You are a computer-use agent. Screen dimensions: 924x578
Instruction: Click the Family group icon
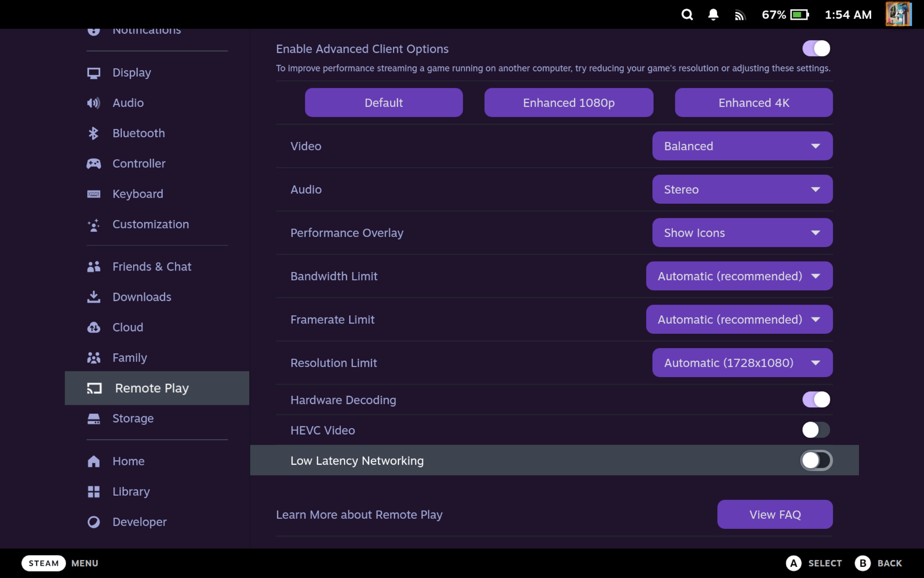93,358
